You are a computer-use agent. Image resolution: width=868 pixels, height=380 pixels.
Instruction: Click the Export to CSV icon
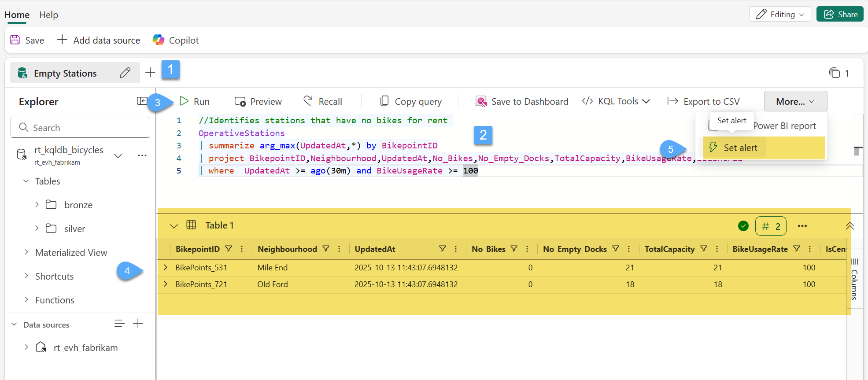pyautogui.click(x=672, y=101)
